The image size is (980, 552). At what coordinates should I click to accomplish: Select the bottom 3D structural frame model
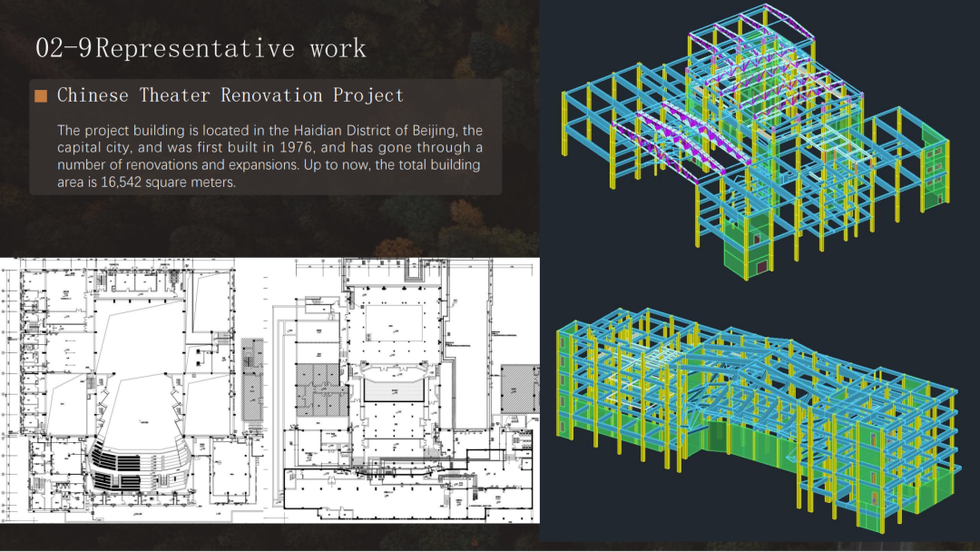click(758, 418)
